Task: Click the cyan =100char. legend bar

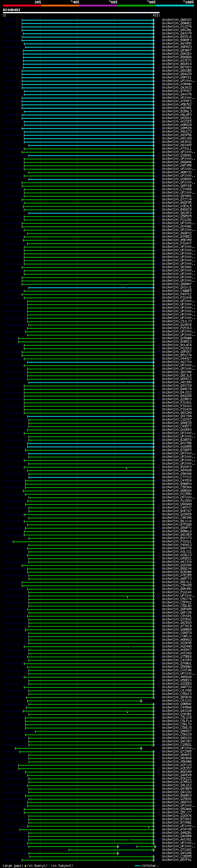Action: click(138, 866)
